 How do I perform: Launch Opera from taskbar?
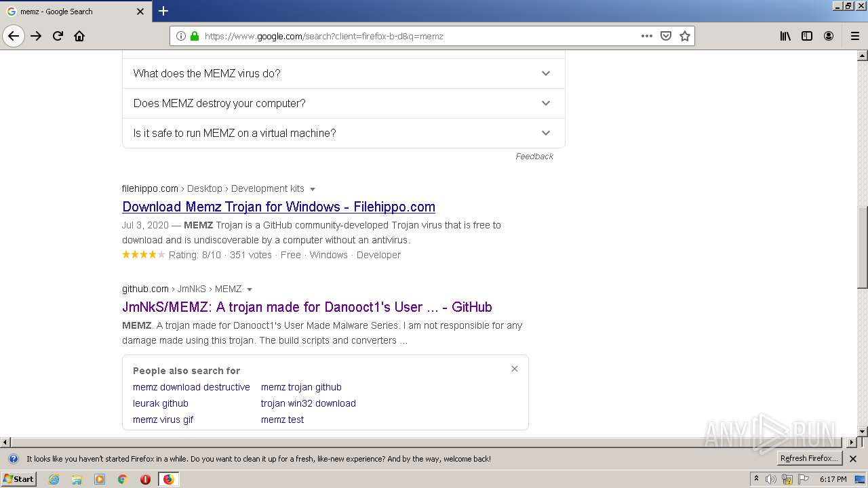(145, 479)
